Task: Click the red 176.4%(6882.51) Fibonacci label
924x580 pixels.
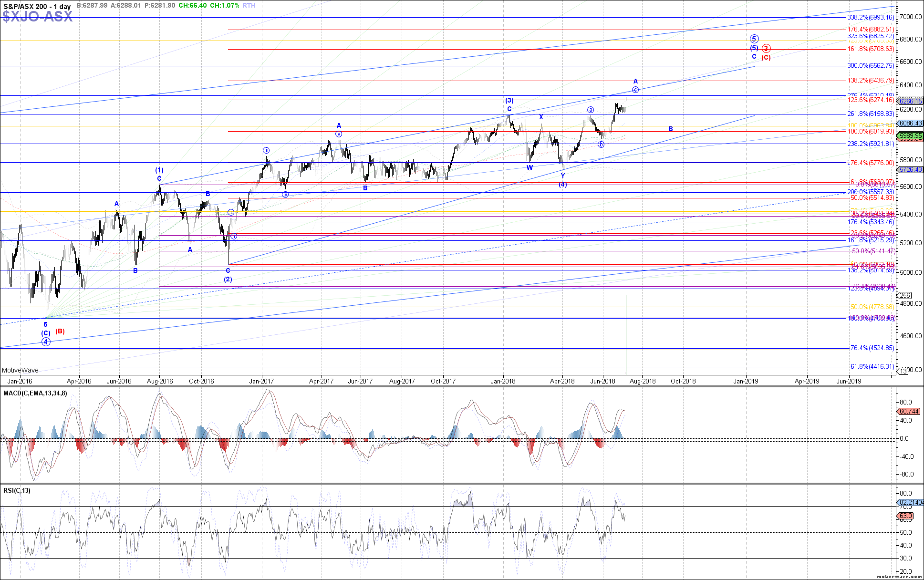Action: pyautogui.click(x=871, y=30)
